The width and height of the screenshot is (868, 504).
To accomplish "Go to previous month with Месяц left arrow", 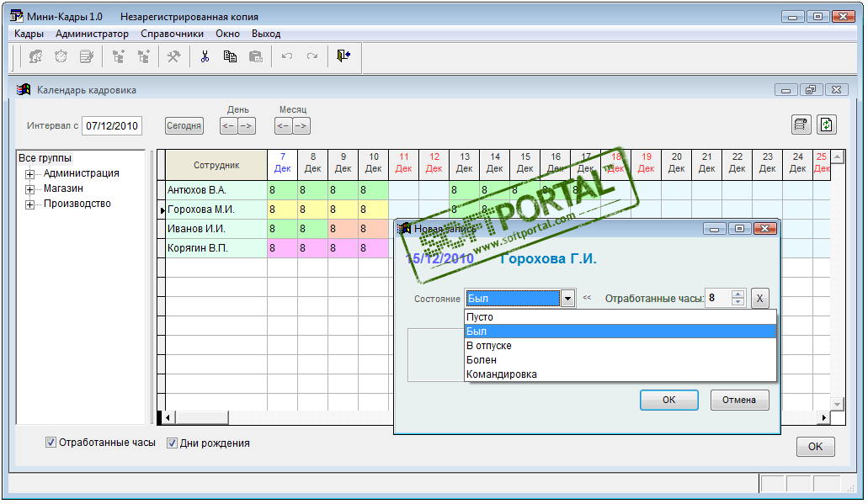I will coord(284,125).
